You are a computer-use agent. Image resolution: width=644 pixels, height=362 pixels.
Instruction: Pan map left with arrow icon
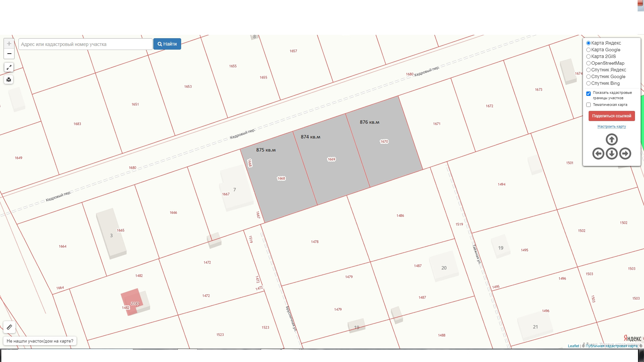tap(598, 154)
